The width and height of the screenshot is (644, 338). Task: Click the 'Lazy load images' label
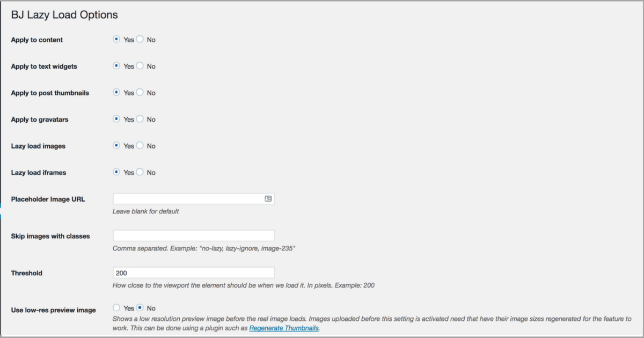(38, 146)
